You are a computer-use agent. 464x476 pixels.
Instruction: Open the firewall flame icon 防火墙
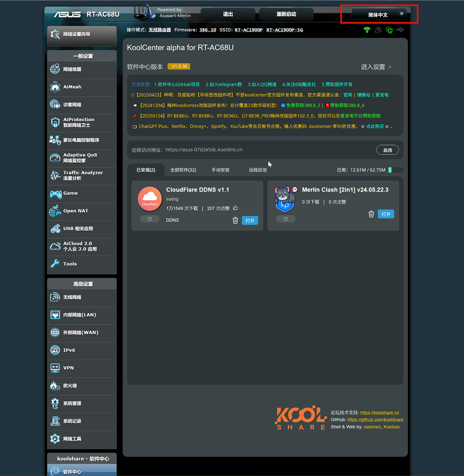tap(55, 385)
